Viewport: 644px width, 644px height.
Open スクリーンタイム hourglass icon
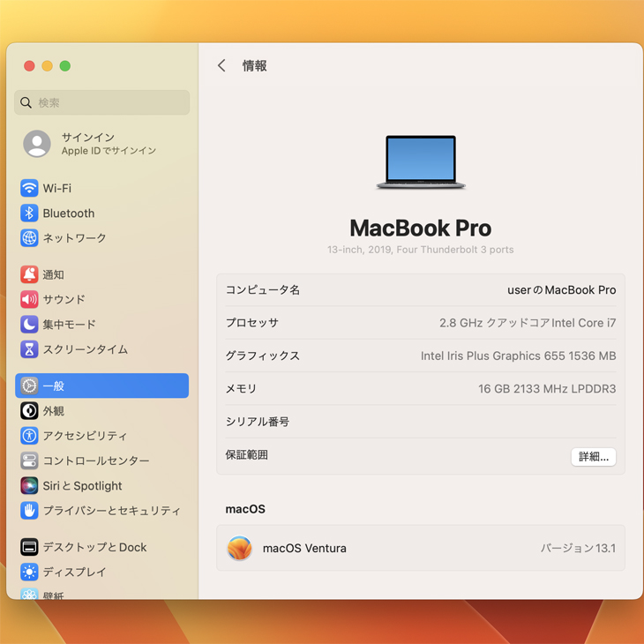click(29, 349)
